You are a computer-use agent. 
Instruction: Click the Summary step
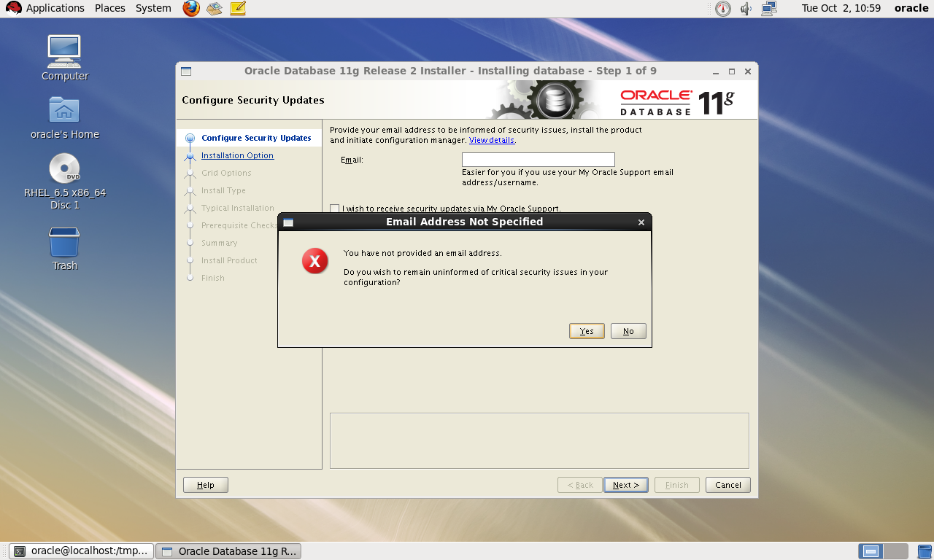[220, 243]
